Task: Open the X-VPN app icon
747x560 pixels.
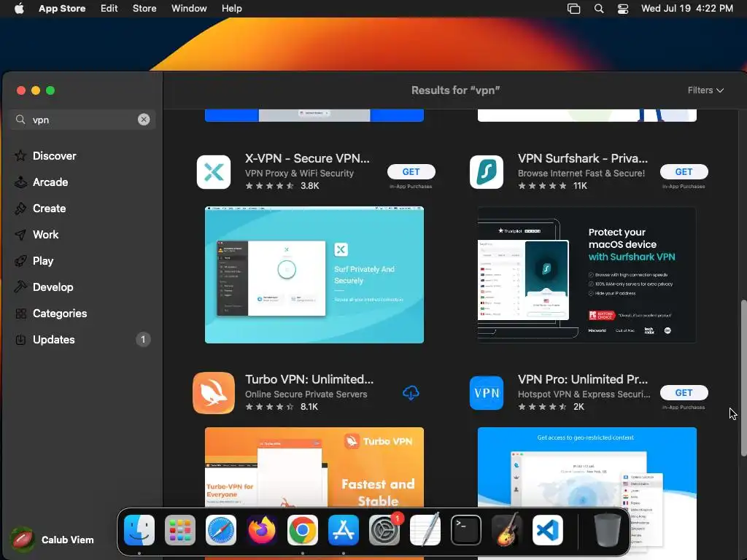Action: click(214, 172)
